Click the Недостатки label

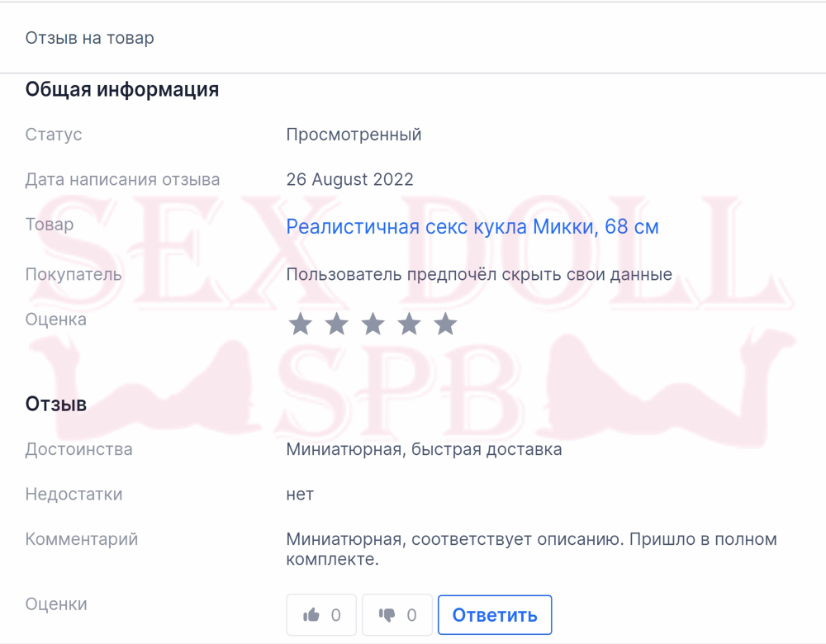(74, 495)
